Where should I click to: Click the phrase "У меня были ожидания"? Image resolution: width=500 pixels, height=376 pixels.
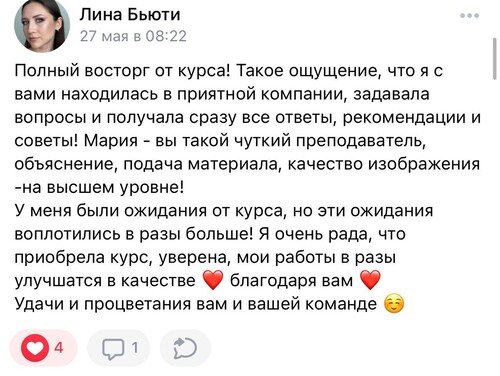point(110,211)
